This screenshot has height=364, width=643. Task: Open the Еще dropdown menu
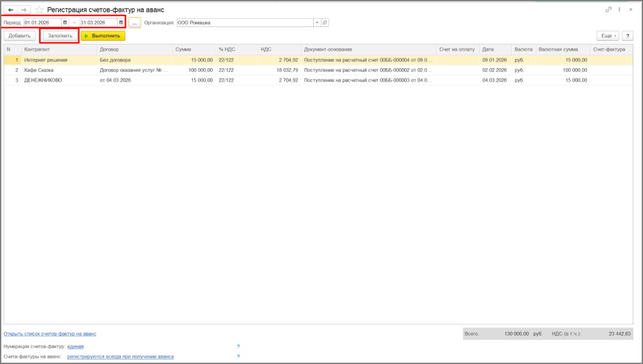pos(609,36)
